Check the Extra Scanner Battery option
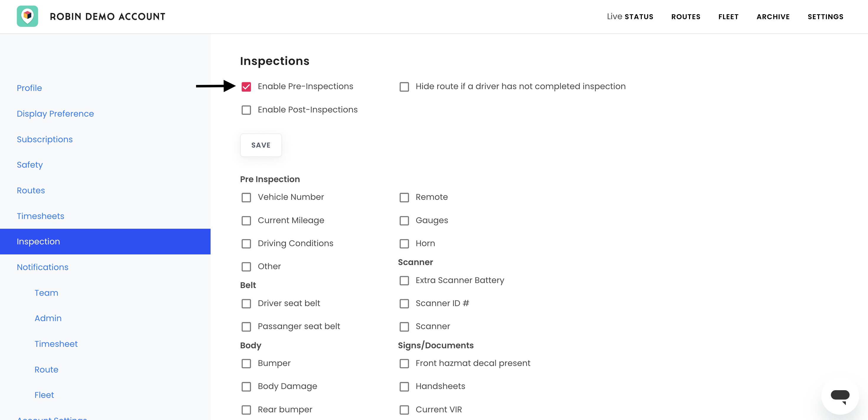Image resolution: width=868 pixels, height=420 pixels. coord(404,281)
